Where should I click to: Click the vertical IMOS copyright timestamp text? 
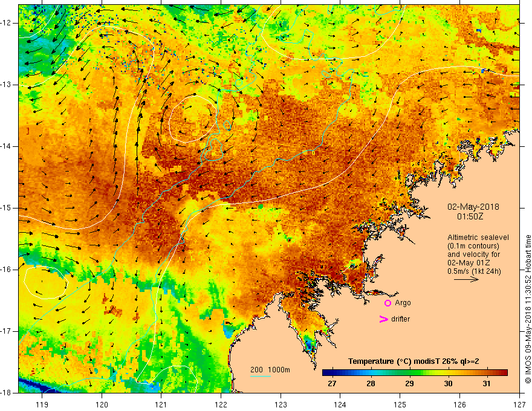pyautogui.click(x=528, y=309)
